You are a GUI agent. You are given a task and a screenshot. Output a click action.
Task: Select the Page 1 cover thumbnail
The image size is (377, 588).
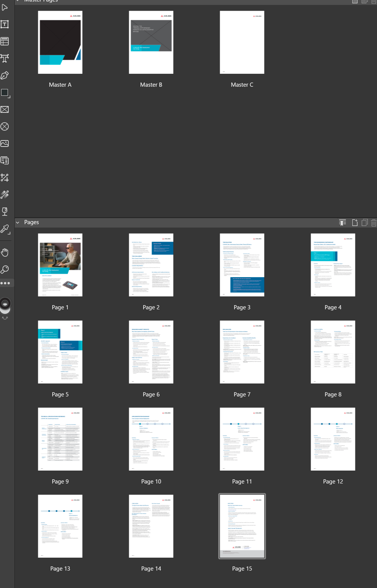coord(60,265)
